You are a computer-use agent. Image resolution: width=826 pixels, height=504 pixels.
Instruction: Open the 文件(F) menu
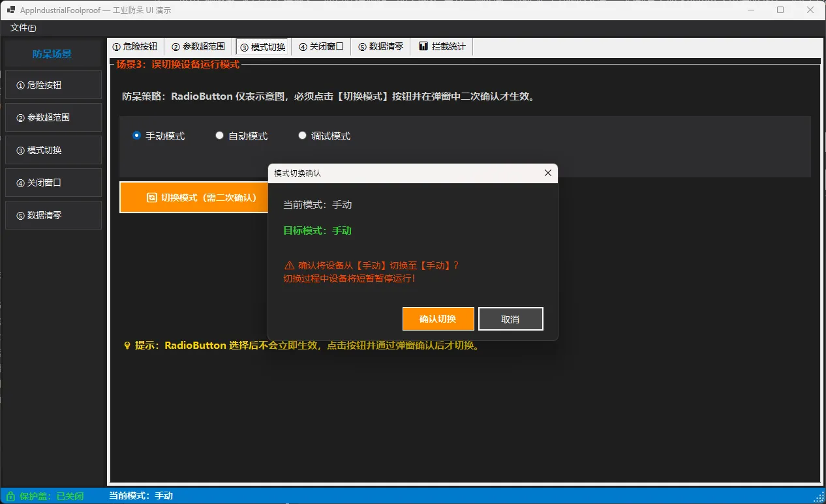pyautogui.click(x=23, y=28)
